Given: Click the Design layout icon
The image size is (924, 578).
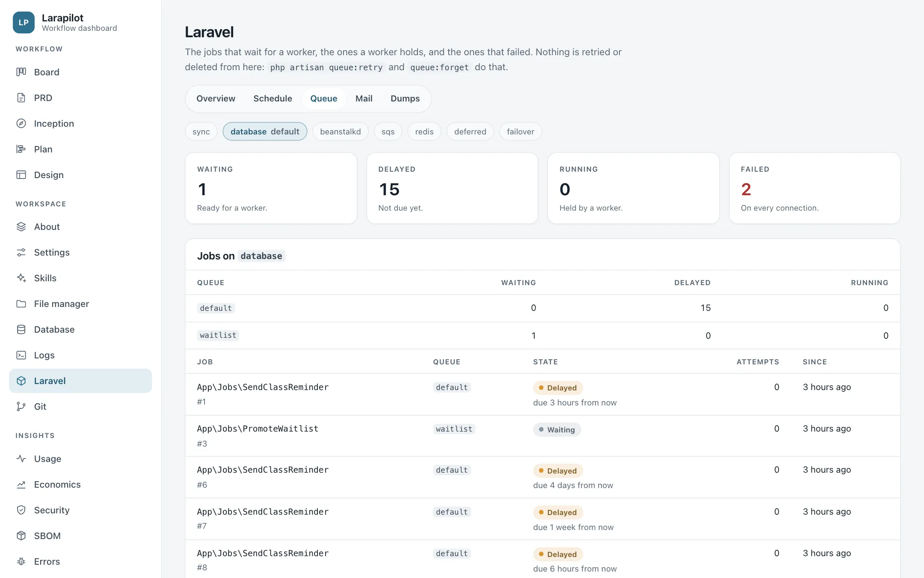Looking at the screenshot, I should [21, 175].
